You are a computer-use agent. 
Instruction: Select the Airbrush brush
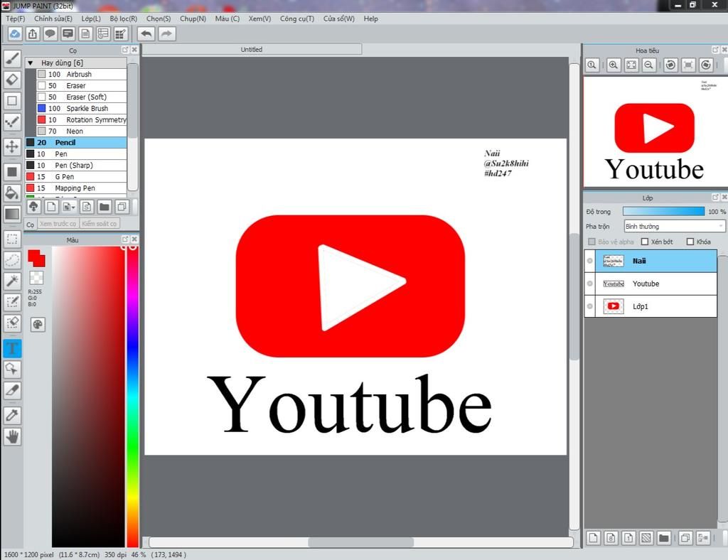[x=81, y=74]
